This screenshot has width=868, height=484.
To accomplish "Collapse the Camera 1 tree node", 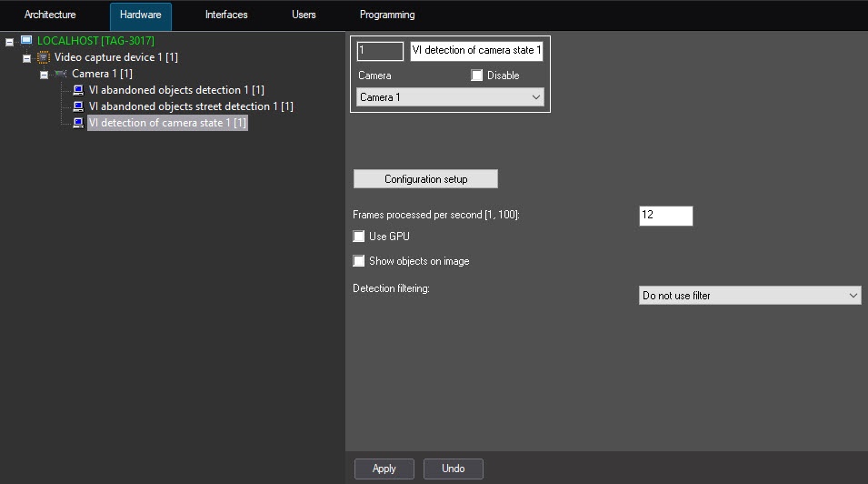I will point(44,75).
